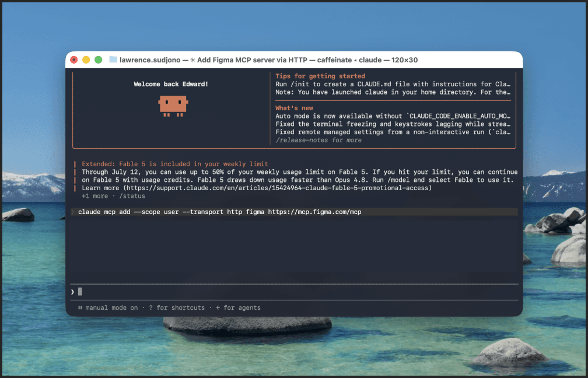Click the left arrow icon before 'for agents'
The height and width of the screenshot is (378, 588).
tap(218, 308)
